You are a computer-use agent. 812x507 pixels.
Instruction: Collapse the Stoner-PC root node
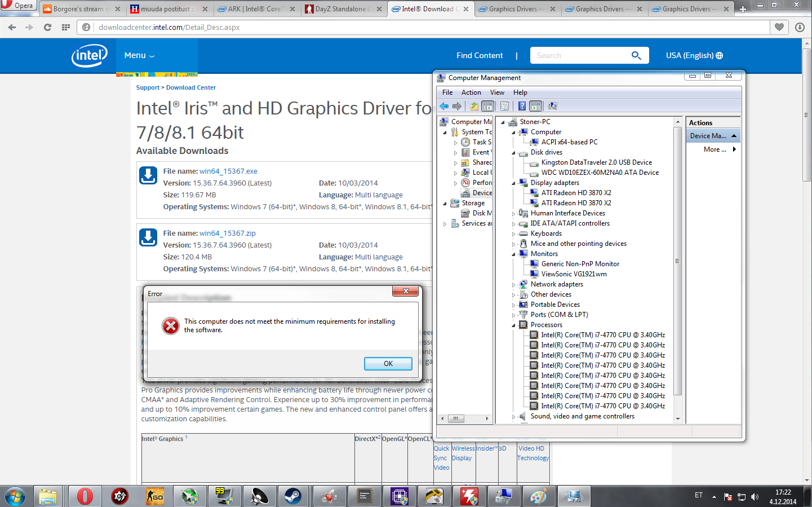[x=503, y=122]
